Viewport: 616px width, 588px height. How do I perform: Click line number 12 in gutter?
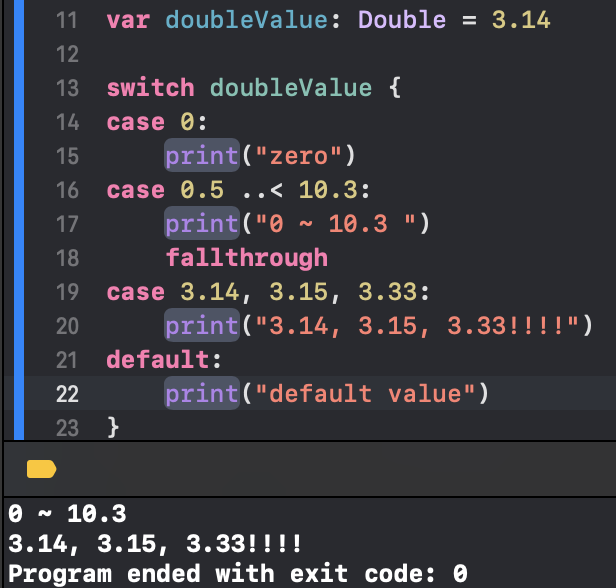[67, 54]
